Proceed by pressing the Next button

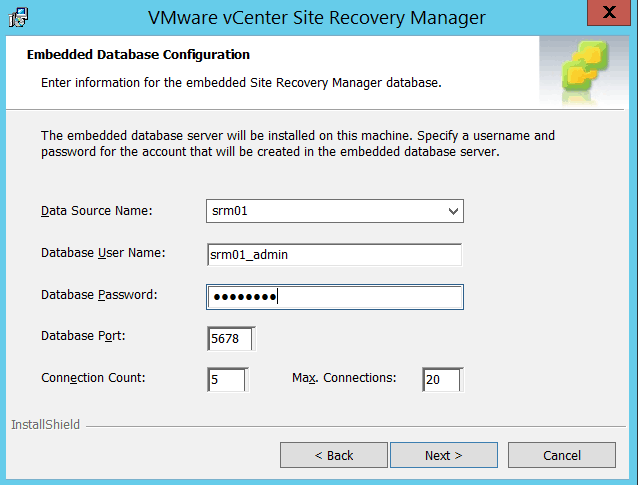[x=443, y=455]
